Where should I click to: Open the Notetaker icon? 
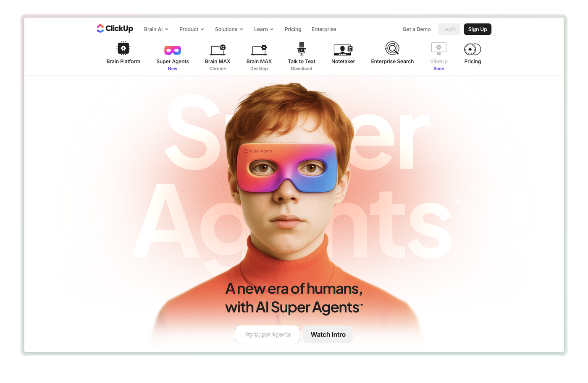[343, 50]
